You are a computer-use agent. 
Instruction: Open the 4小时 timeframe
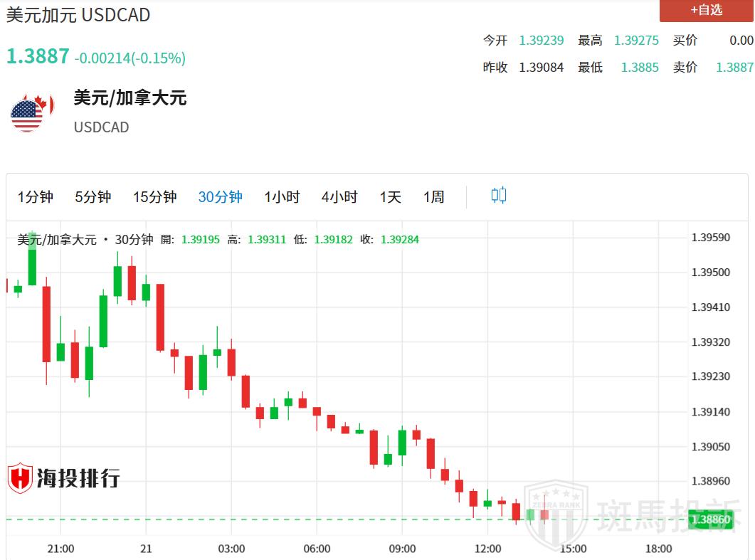[x=339, y=197]
